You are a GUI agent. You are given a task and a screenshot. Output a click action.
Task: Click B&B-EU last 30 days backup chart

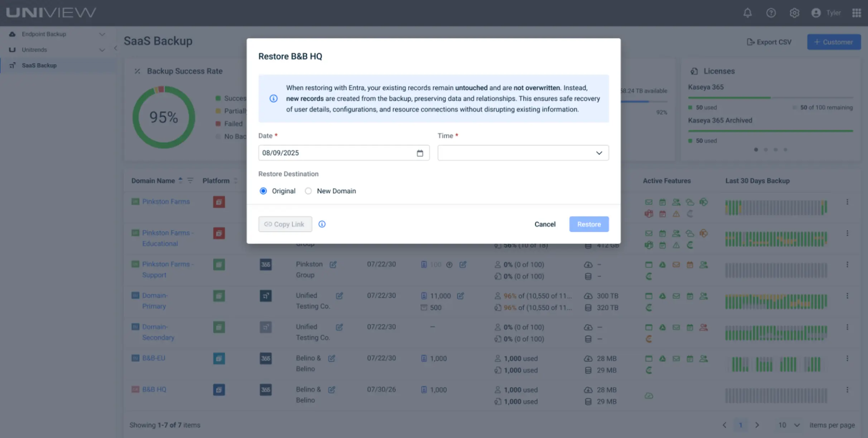(x=776, y=364)
